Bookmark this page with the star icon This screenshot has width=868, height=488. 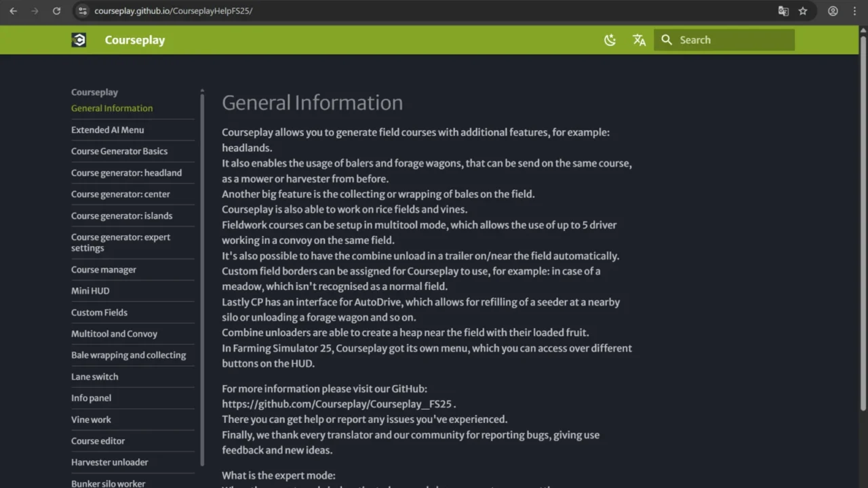803,11
